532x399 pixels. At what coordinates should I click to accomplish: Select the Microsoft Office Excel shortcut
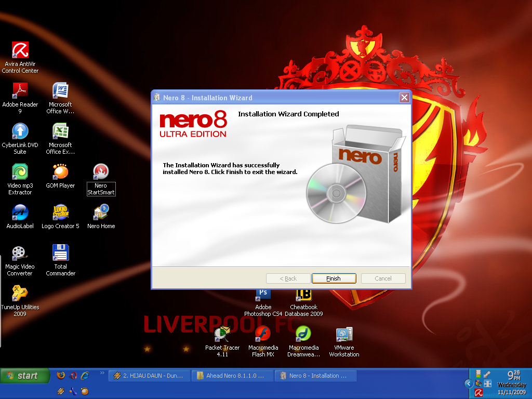[x=60, y=138]
